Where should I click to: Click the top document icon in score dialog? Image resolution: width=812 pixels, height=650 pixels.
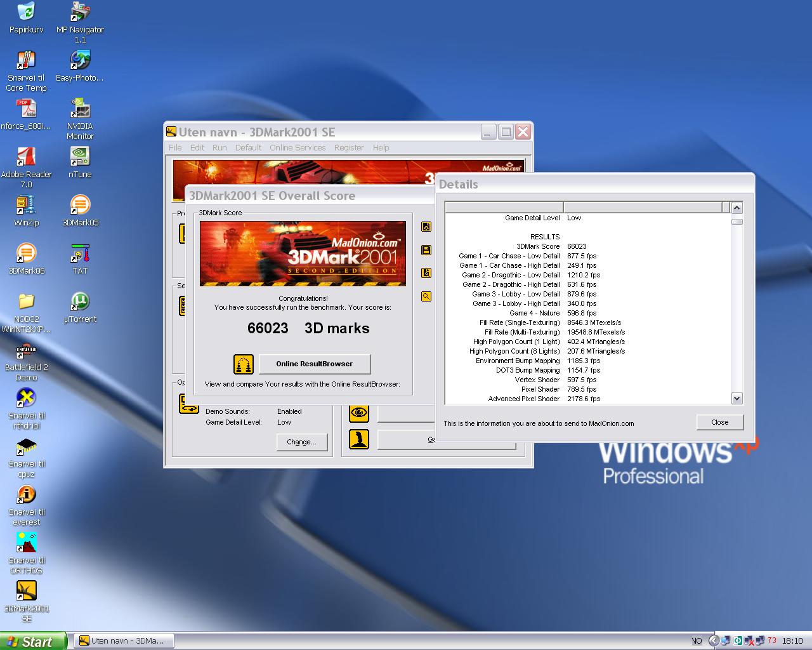pyautogui.click(x=426, y=227)
